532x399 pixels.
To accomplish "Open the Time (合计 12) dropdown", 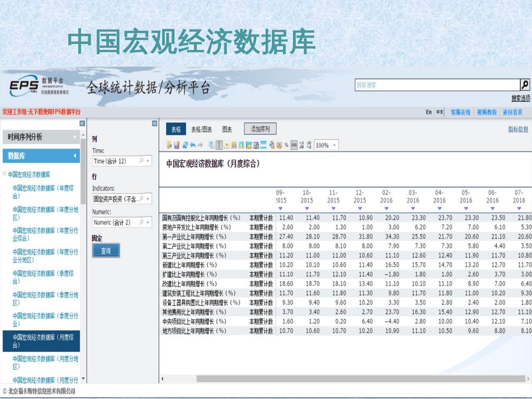I will pos(148,161).
